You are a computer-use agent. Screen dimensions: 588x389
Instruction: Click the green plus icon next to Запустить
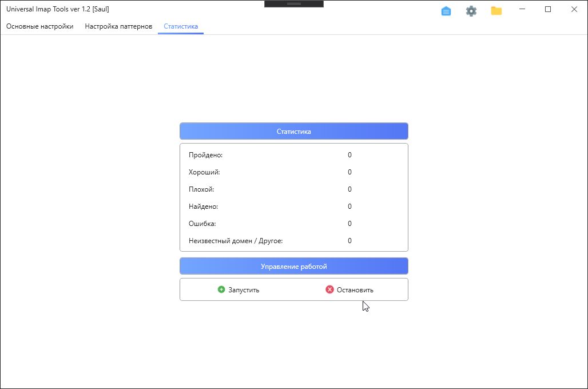pos(222,289)
